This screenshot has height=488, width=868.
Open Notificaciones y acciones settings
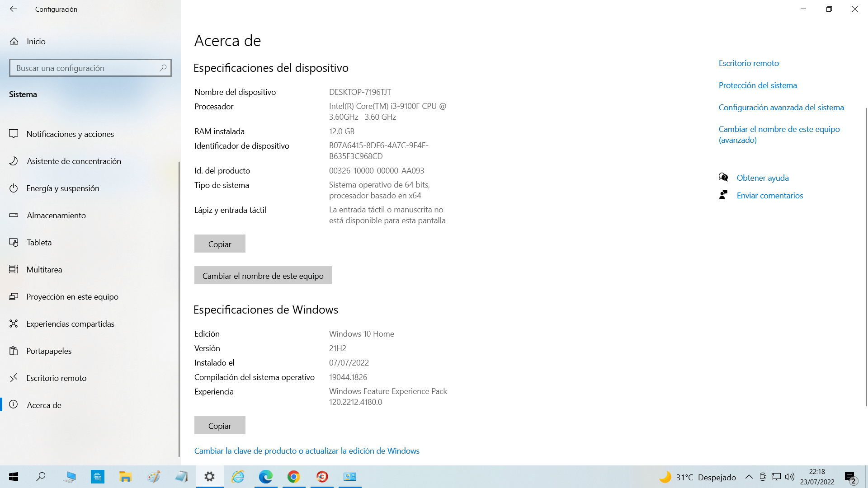click(x=70, y=134)
